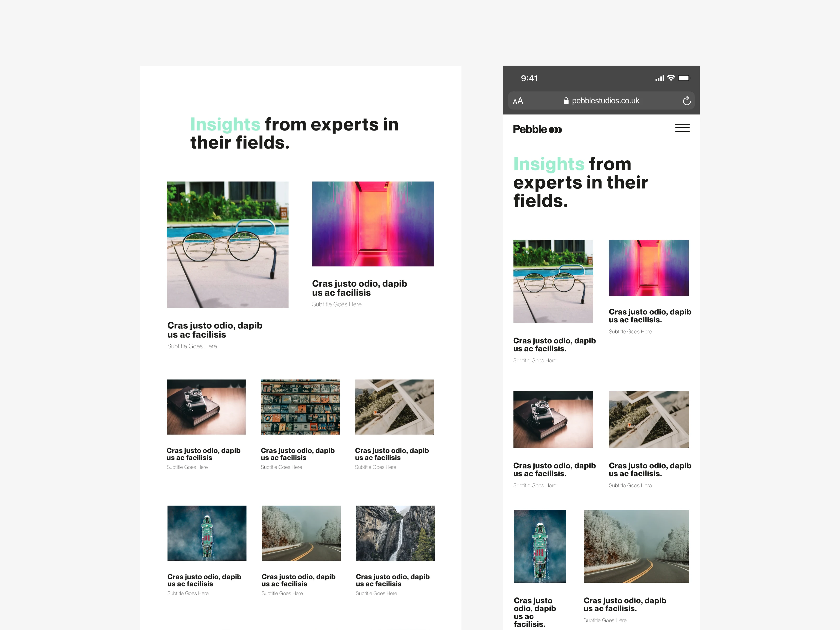This screenshot has width=840, height=630.
Task: Open the neon corridor image in mobile layout
Action: 649,268
